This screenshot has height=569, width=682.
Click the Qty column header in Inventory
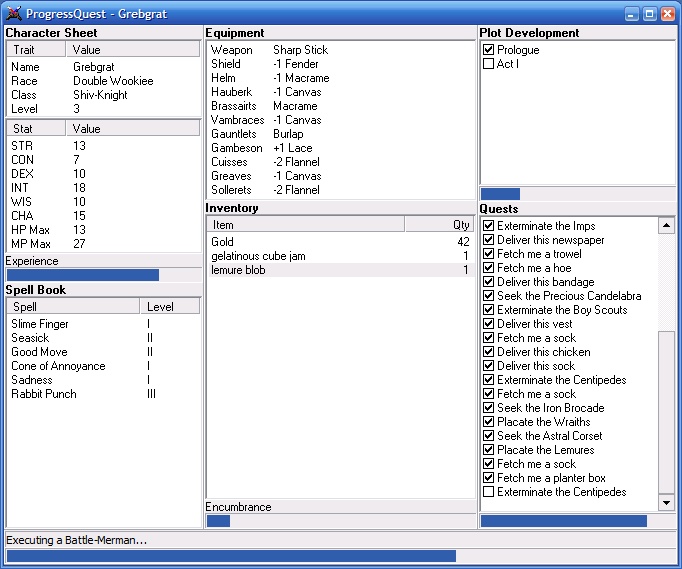click(440, 225)
